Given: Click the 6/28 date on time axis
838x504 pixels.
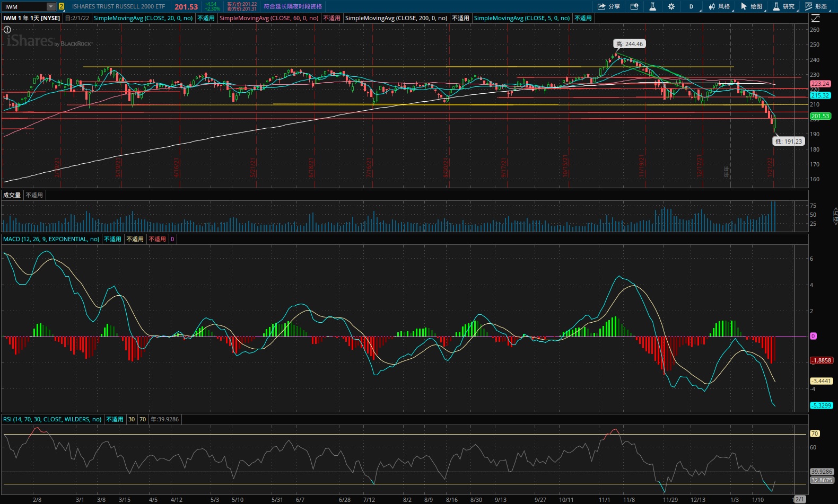Looking at the screenshot, I should pos(345,500).
